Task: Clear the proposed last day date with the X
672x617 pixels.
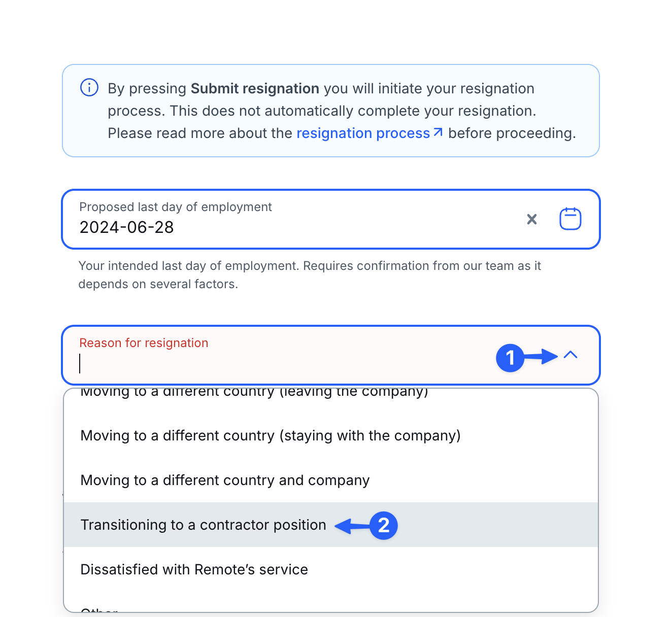Action: pyautogui.click(x=532, y=219)
